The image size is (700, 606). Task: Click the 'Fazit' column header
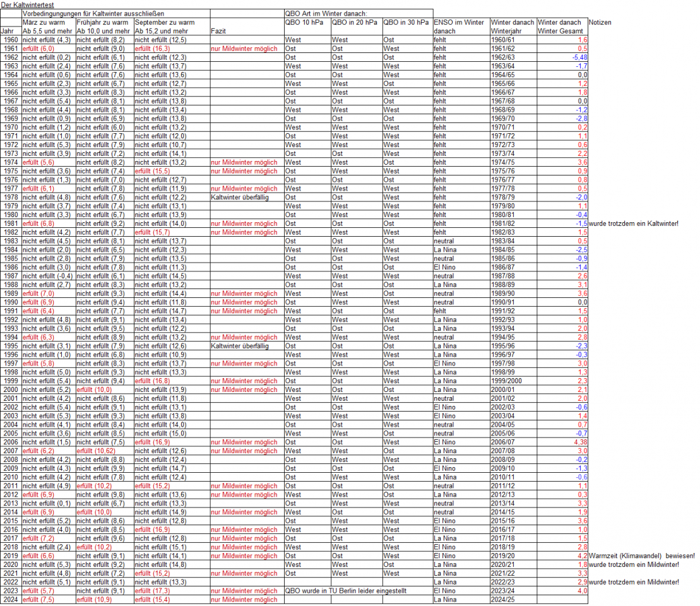coord(219,31)
